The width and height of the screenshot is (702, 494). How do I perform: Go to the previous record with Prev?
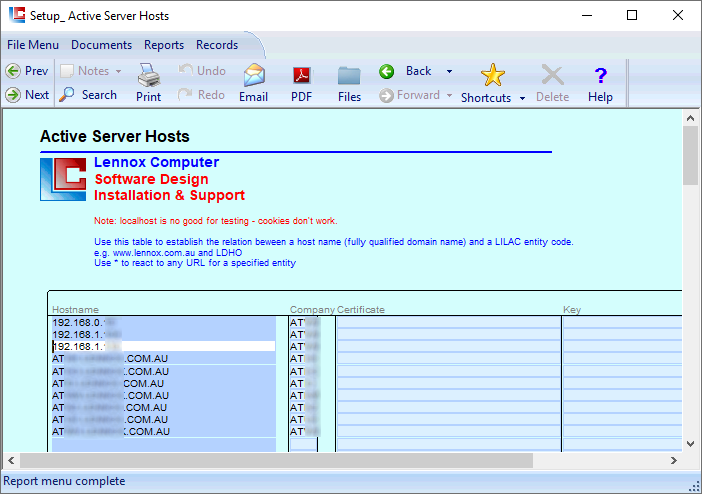tap(27, 71)
